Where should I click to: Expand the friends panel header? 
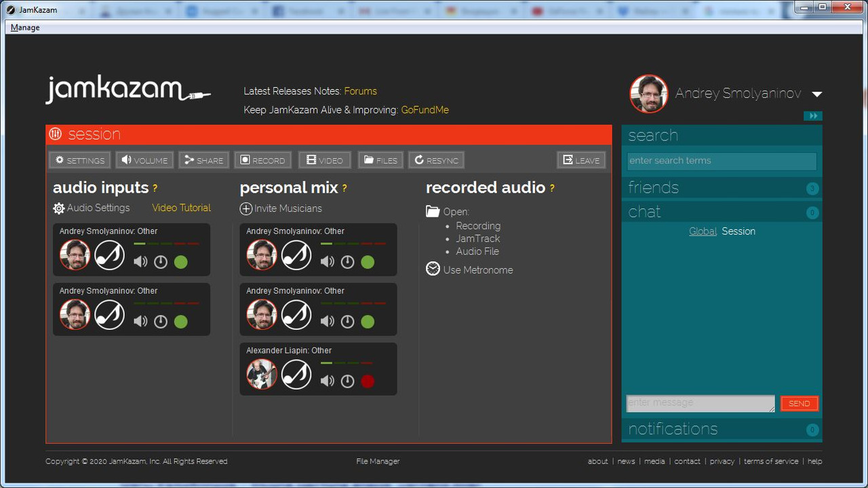[x=722, y=187]
